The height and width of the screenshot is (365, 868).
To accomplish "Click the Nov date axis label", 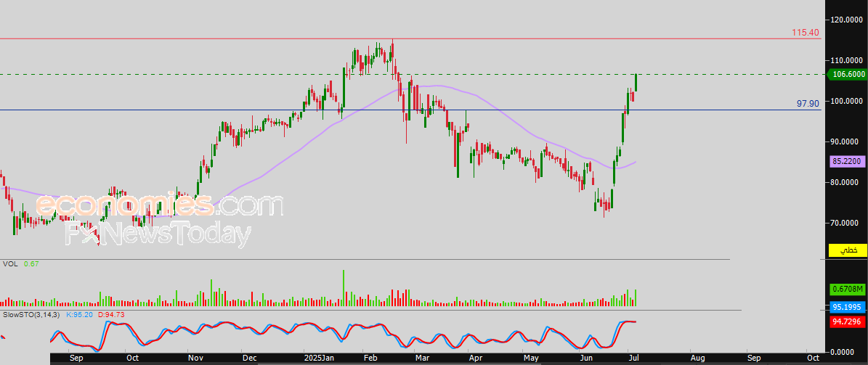I will pyautogui.click(x=196, y=358).
